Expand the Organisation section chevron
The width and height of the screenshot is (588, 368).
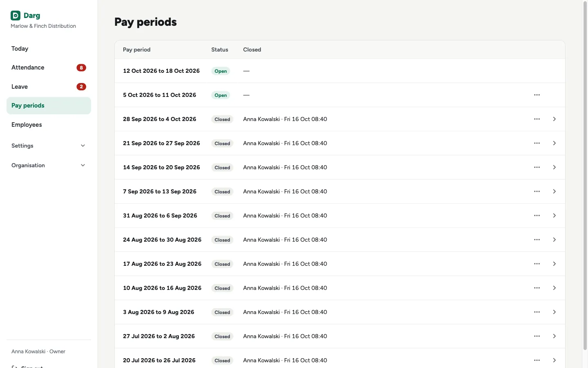pyautogui.click(x=83, y=165)
